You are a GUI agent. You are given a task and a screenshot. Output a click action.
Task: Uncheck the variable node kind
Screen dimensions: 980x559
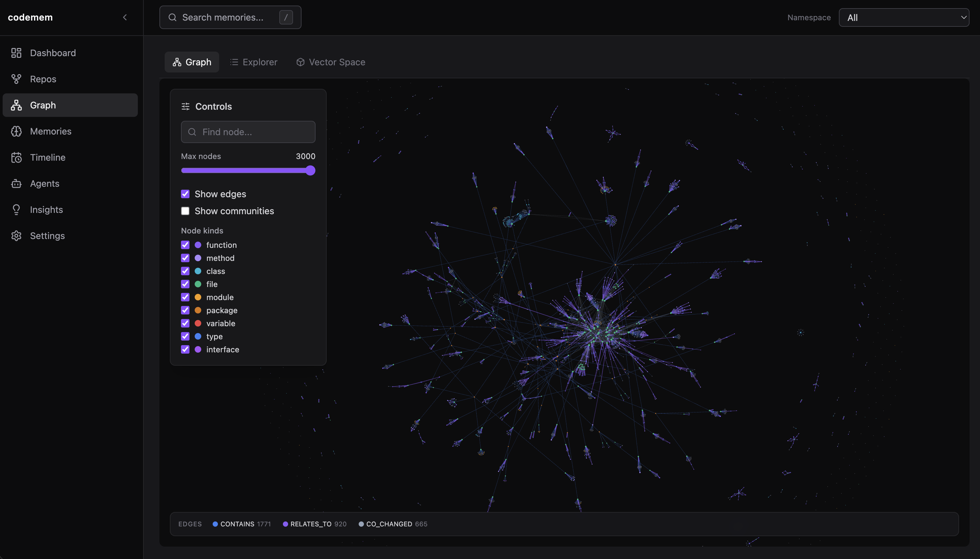click(186, 323)
